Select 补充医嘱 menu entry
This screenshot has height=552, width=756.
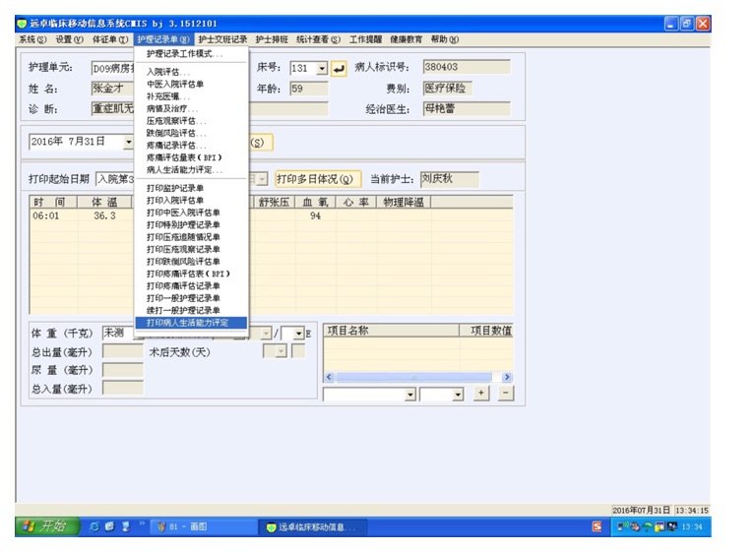pyautogui.click(x=191, y=96)
